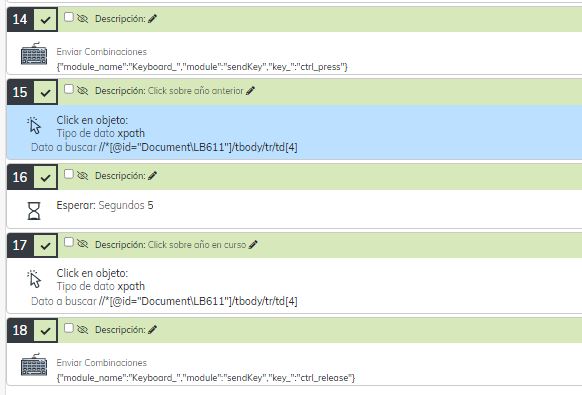The width and height of the screenshot is (582, 395).
Task: Tick the checkbox on step 17
Action: click(69, 242)
